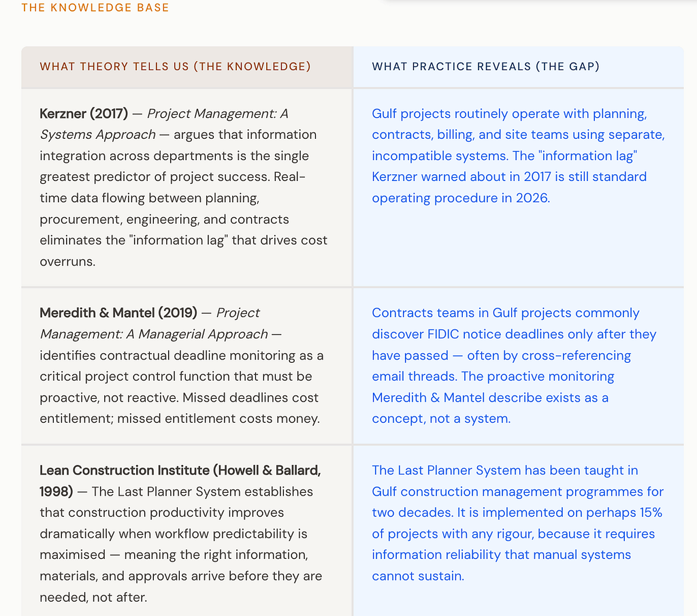Click the bold 'Lean Construction Institute' citation heading

(x=125, y=470)
